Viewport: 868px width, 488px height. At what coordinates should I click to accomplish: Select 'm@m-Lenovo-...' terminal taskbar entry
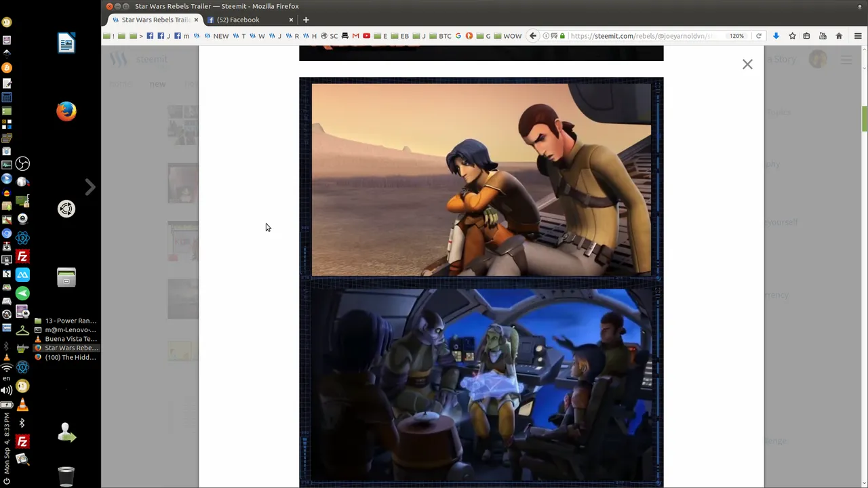(x=65, y=329)
